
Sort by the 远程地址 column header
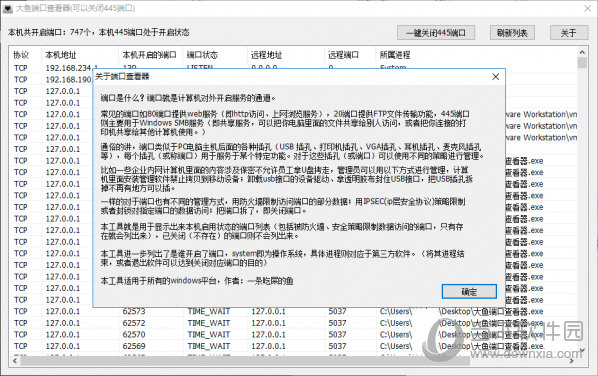click(286, 55)
